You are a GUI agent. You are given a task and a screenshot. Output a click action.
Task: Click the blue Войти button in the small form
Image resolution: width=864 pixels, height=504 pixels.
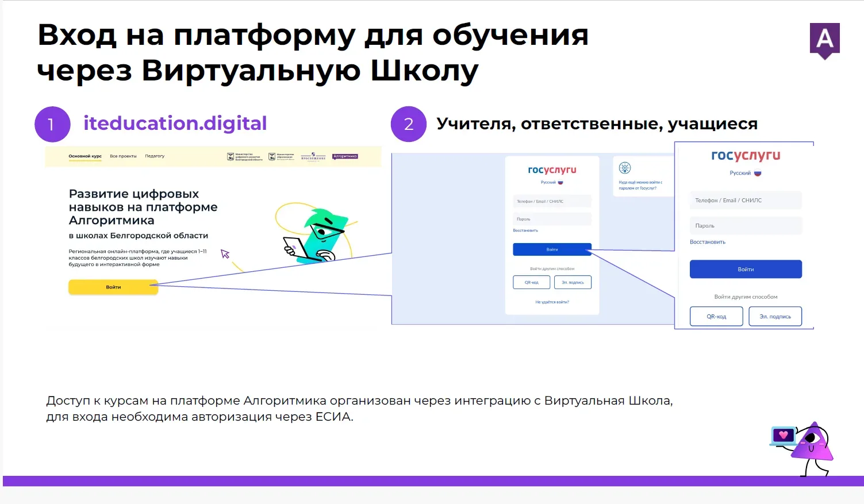[x=552, y=249]
